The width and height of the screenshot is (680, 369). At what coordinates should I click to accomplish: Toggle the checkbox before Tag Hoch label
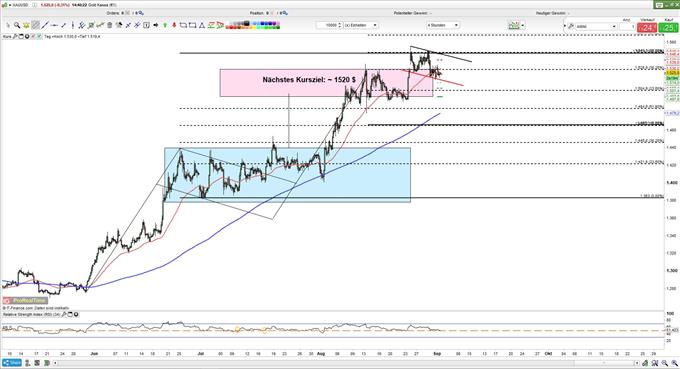39,36
